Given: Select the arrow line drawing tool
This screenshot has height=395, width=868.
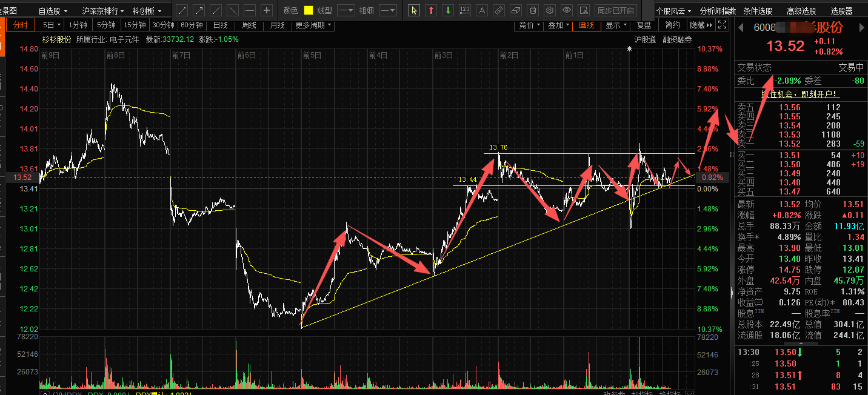Looking at the screenshot, I should pyautogui.click(x=198, y=10).
